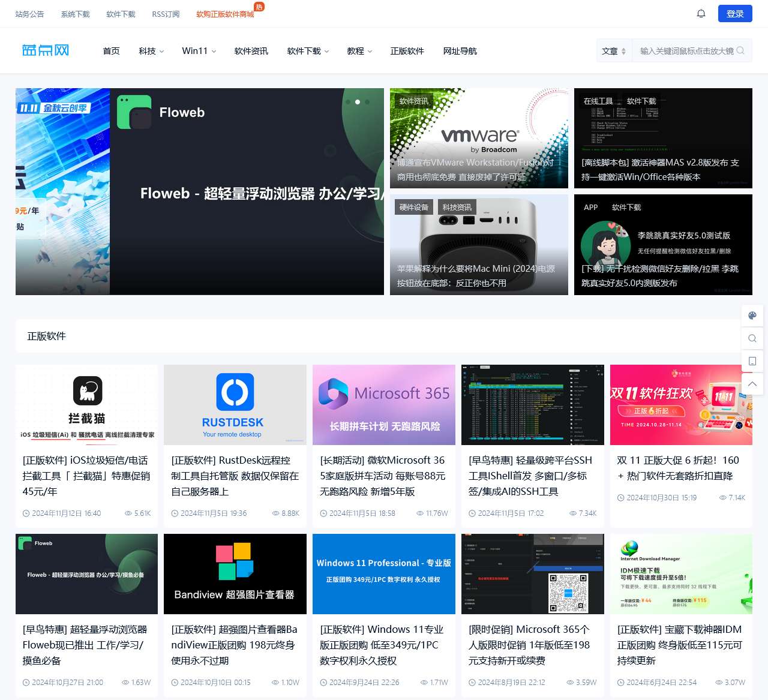Switch to the third carousel slide dot
768x700 pixels.
click(x=367, y=102)
